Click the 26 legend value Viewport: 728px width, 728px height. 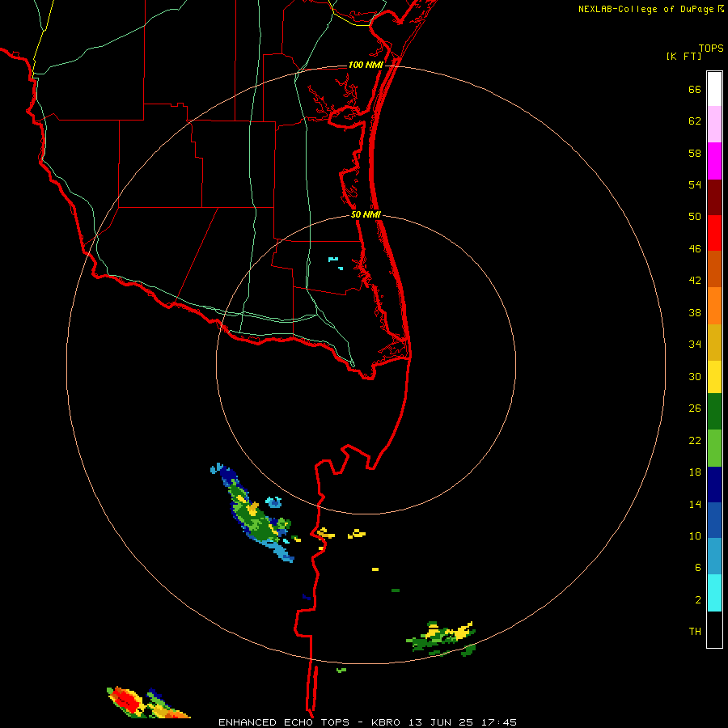click(x=695, y=408)
